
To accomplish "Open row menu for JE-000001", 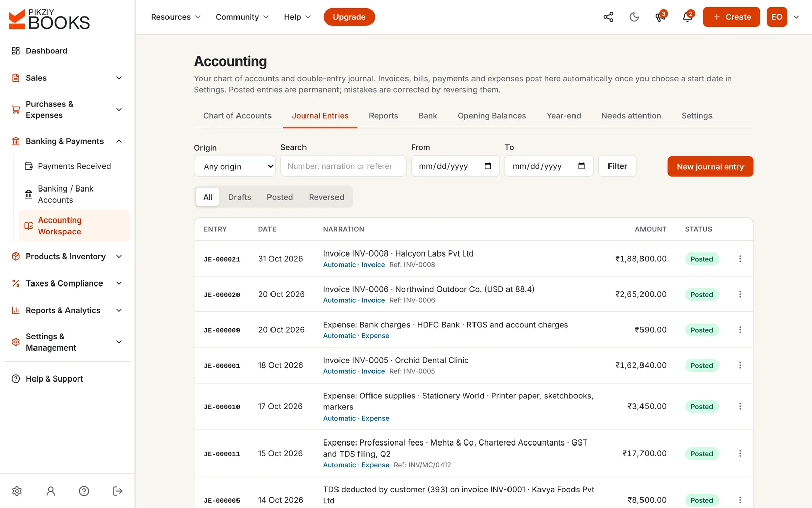I will (x=740, y=365).
